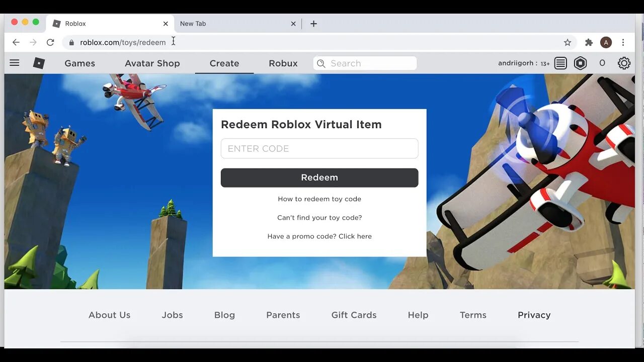Bookmark this page with the star

pyautogui.click(x=568, y=42)
